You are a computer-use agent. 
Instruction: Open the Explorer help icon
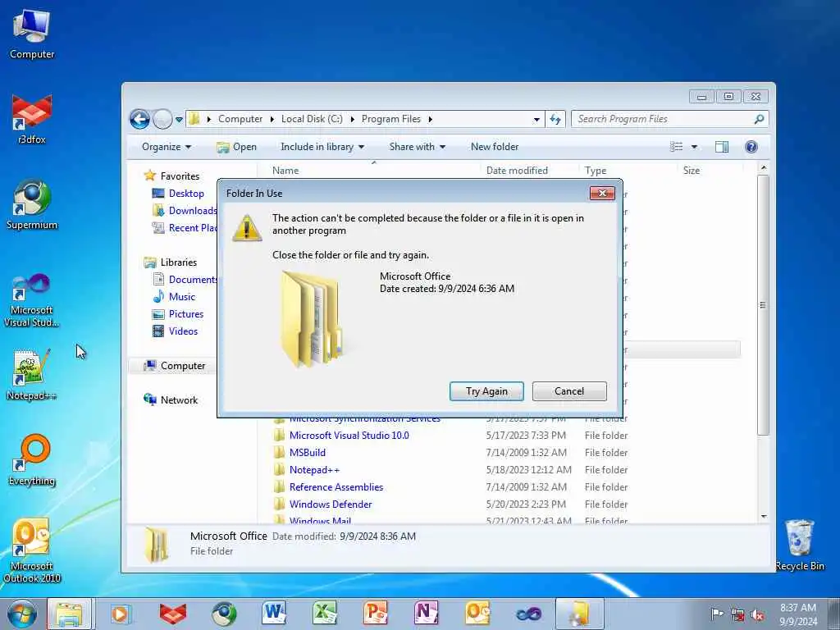[x=751, y=147]
